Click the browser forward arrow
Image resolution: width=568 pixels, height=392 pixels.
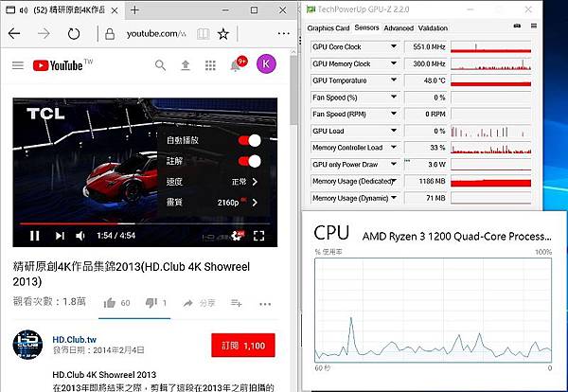(44, 34)
